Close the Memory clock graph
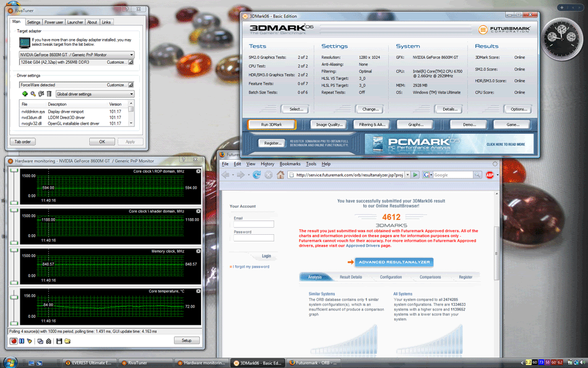 pos(199,251)
